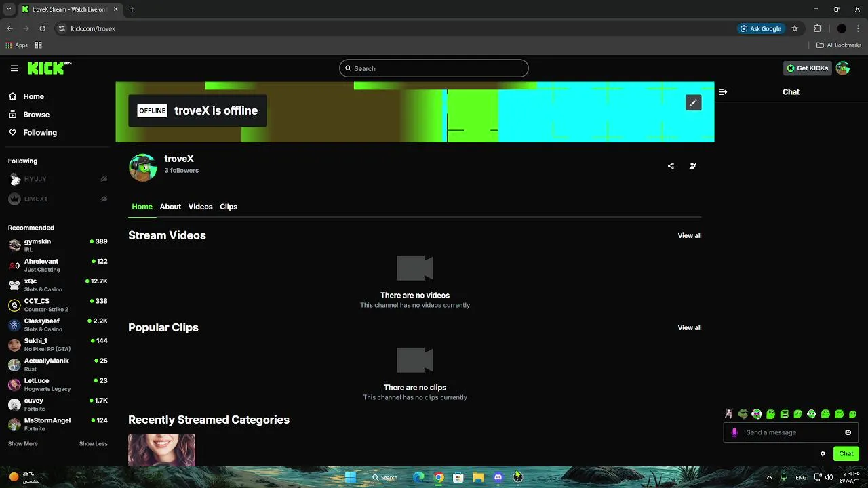Open the followed channel HYUJY
The width and height of the screenshot is (868, 488).
(58, 179)
